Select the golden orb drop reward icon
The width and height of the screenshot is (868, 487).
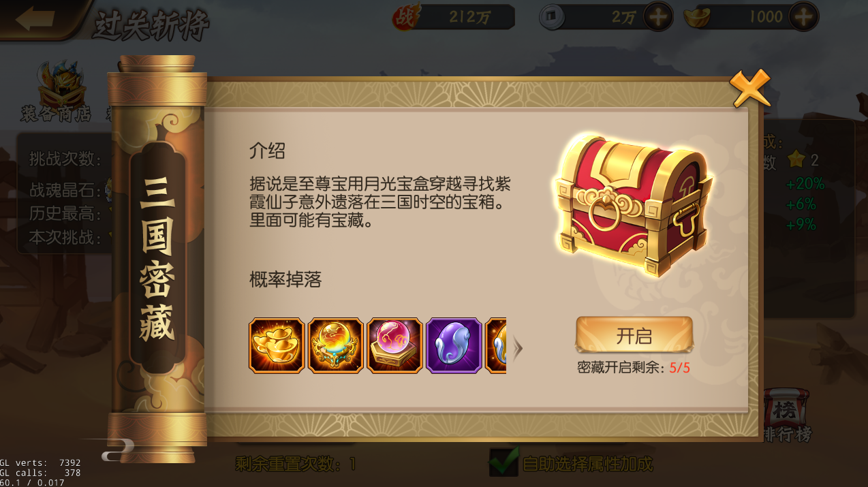335,345
